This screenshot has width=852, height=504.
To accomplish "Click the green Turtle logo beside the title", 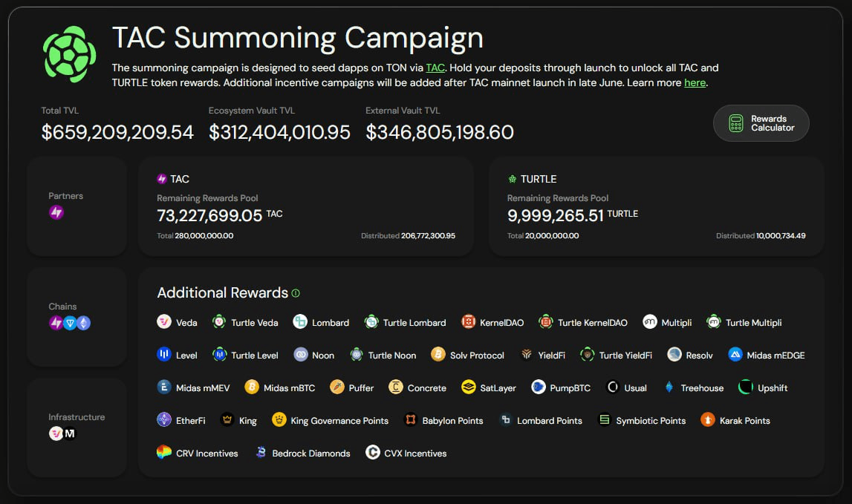I will pos(70,54).
